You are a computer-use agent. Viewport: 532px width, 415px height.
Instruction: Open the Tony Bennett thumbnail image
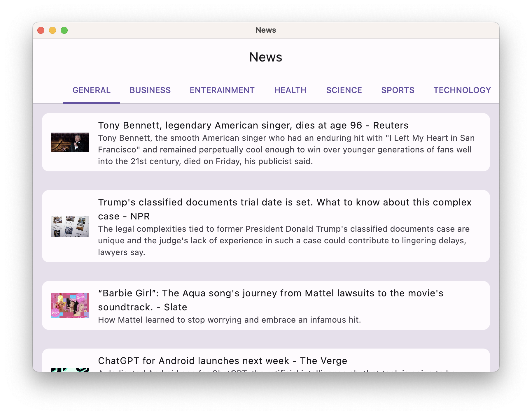(x=70, y=142)
